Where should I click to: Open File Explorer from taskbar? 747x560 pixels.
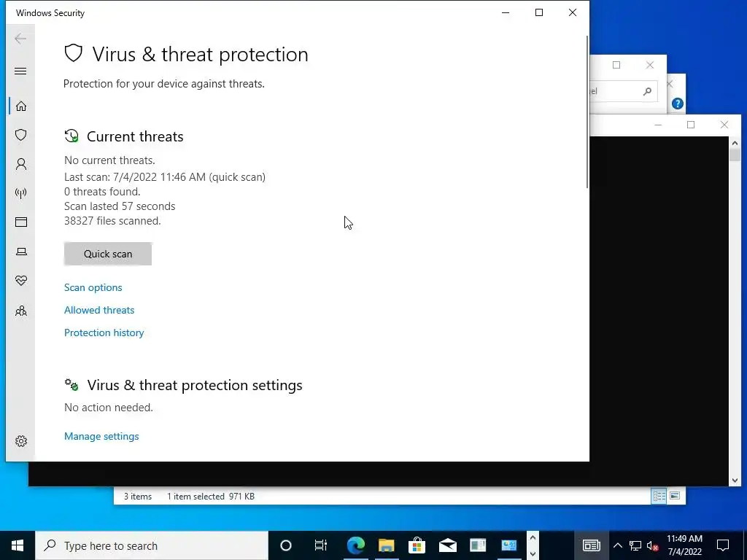click(387, 545)
